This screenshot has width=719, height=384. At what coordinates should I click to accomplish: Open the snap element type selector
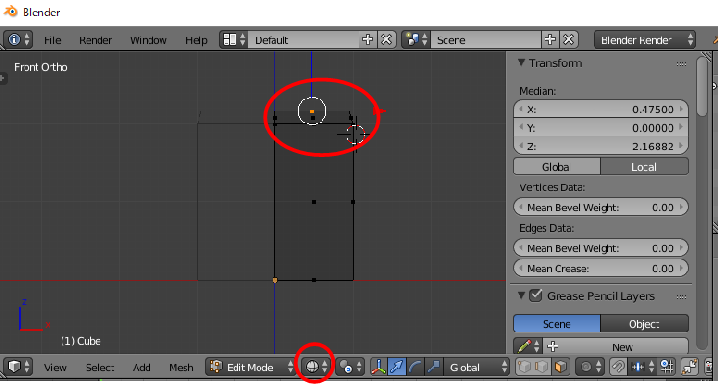[x=642, y=367]
